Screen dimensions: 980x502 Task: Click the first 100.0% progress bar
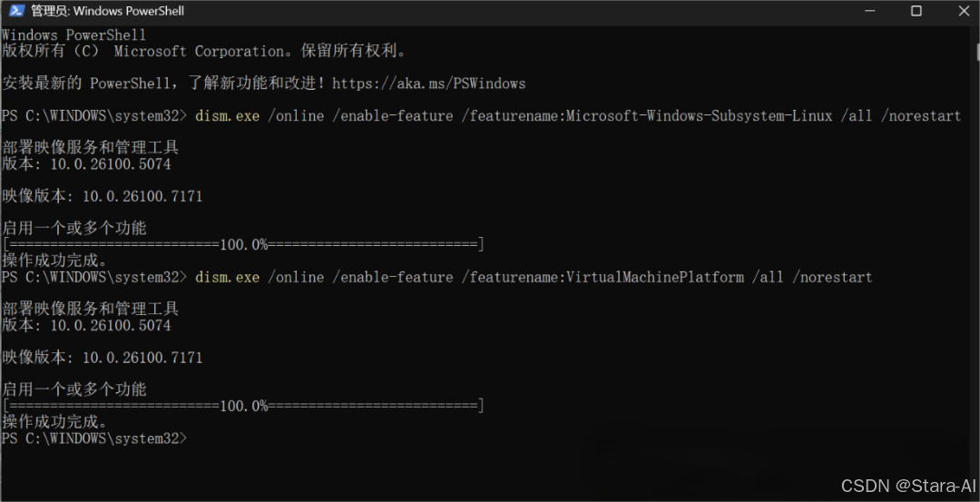(x=243, y=244)
